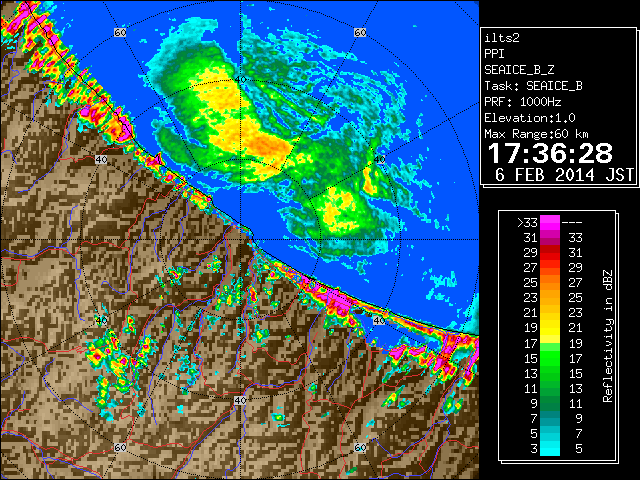Click the 'SEAICE_B_Z' product name

pyautogui.click(x=519, y=70)
